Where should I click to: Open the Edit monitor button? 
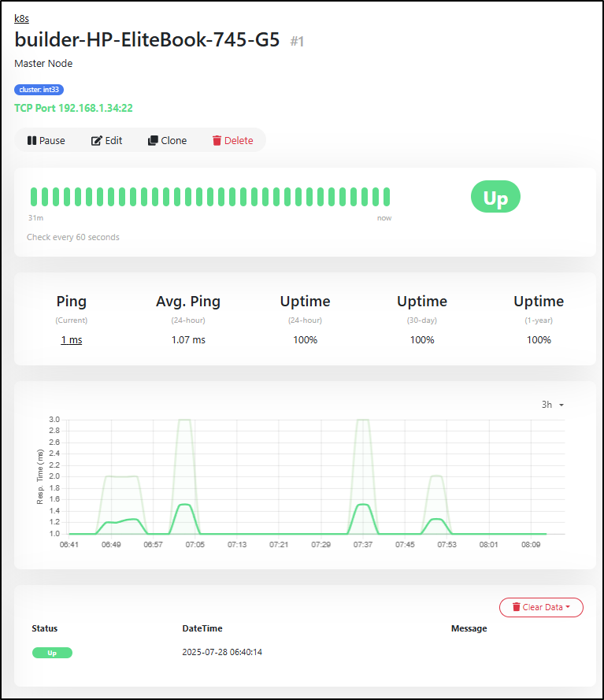tap(106, 141)
